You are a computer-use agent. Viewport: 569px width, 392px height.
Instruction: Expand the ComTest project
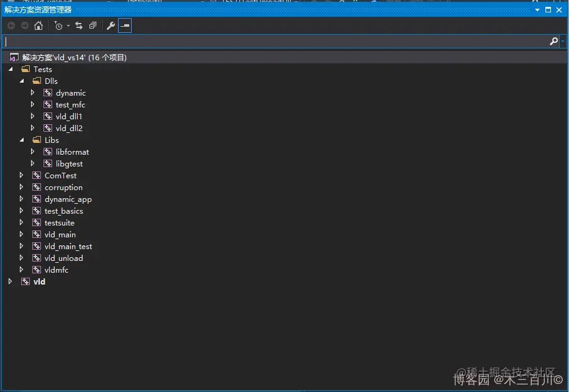click(x=21, y=175)
